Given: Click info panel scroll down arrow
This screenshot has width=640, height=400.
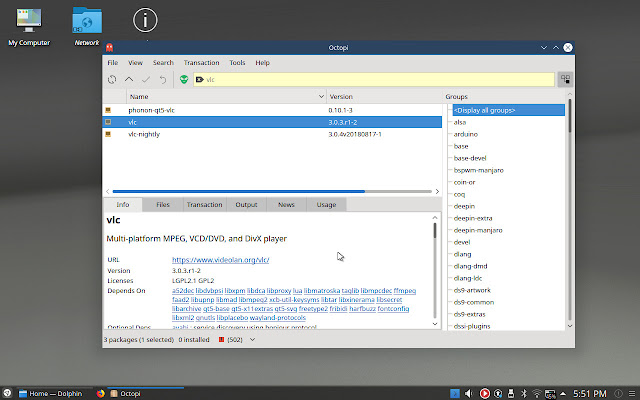Looking at the screenshot, I should pyautogui.click(x=435, y=324).
